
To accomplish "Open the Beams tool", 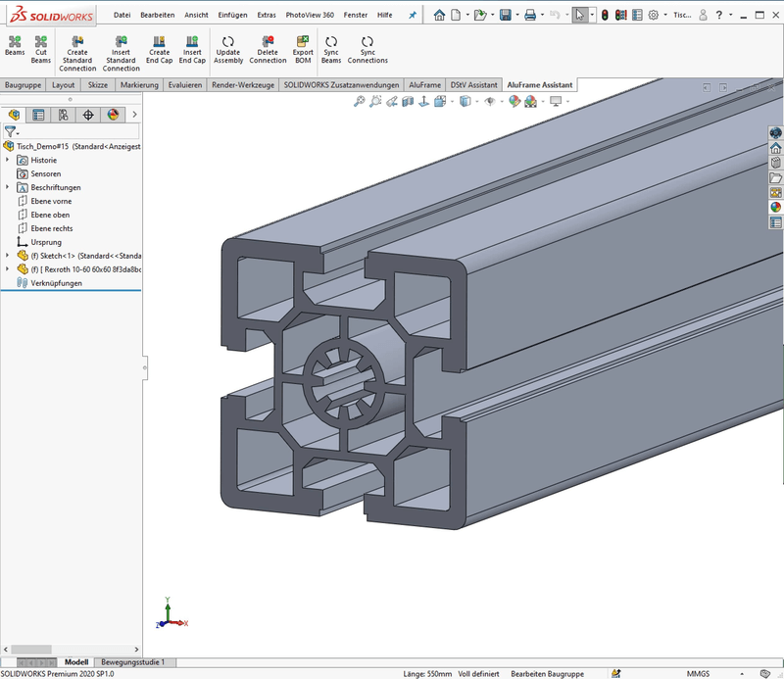I will [x=15, y=49].
